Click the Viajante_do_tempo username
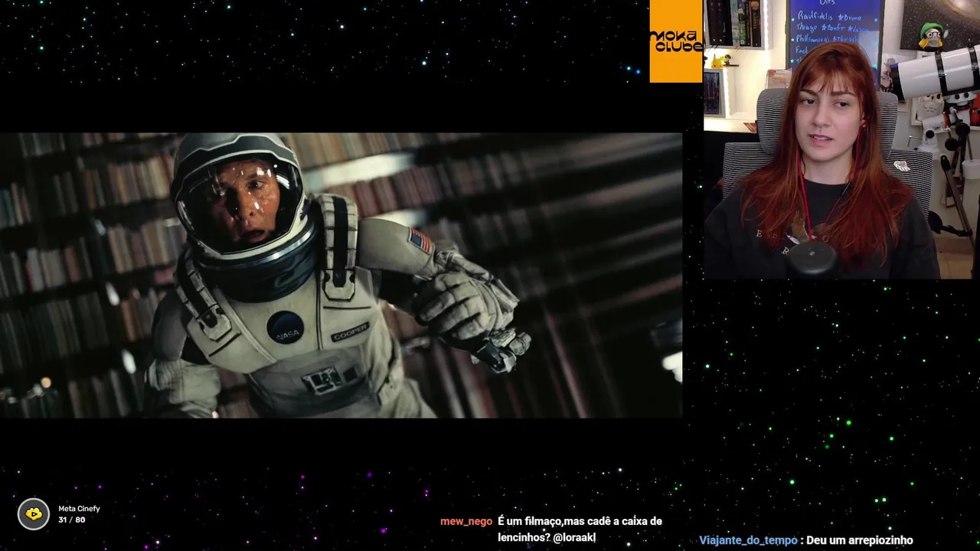Image resolution: width=980 pixels, height=551 pixels. (x=748, y=540)
